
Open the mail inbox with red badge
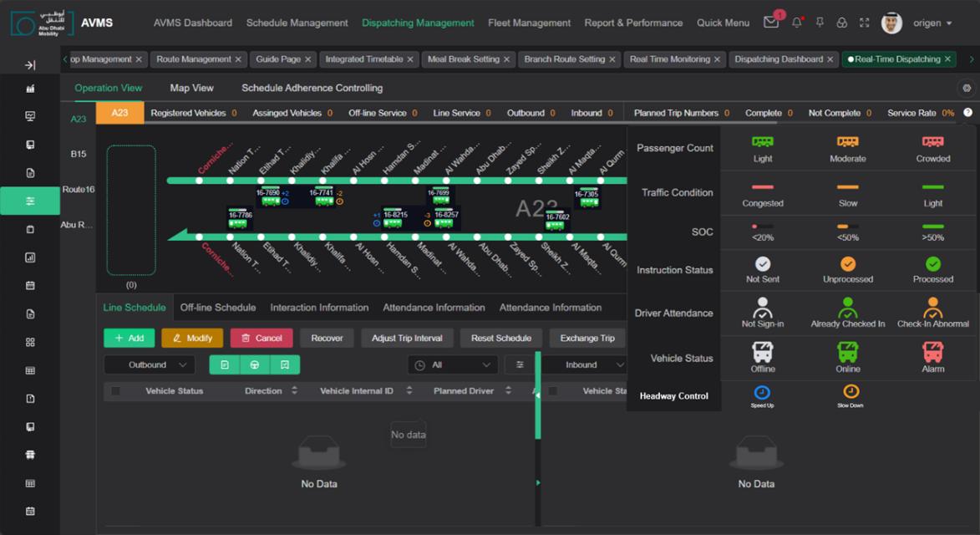770,23
